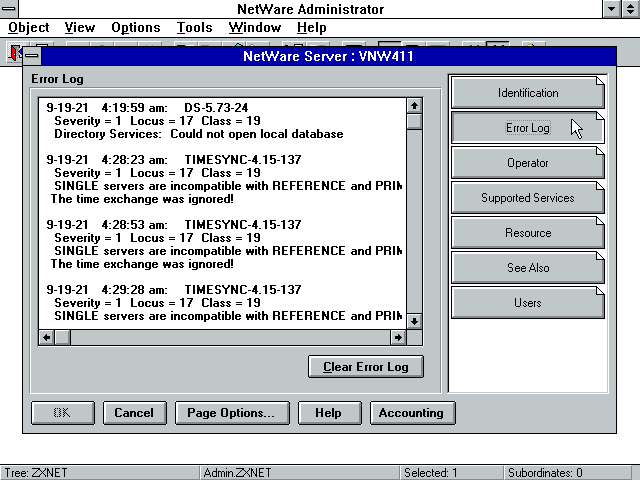The width and height of the screenshot is (640, 480).
Task: Click the error log scroll-up arrow
Action: [x=414, y=106]
